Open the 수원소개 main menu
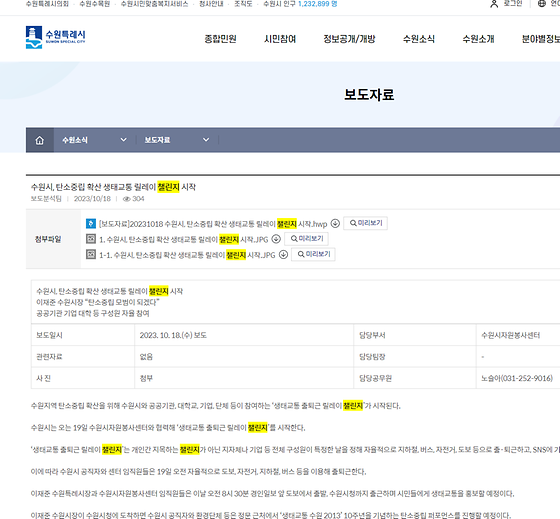The height and width of the screenshot is (519, 560). click(x=478, y=39)
